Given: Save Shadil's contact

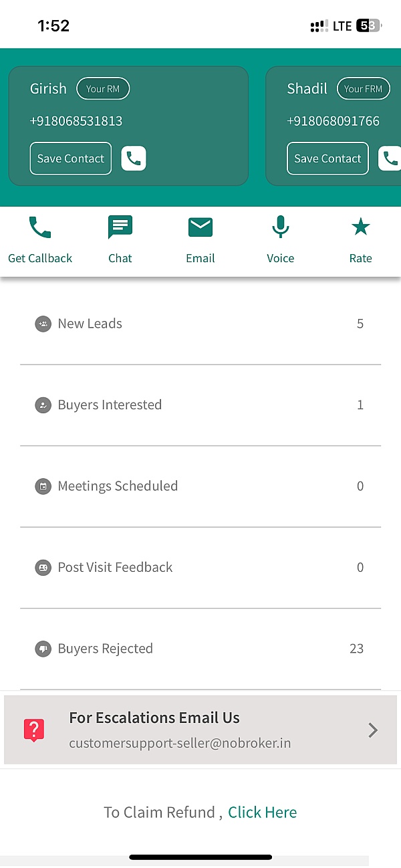Looking at the screenshot, I should pyautogui.click(x=327, y=158).
